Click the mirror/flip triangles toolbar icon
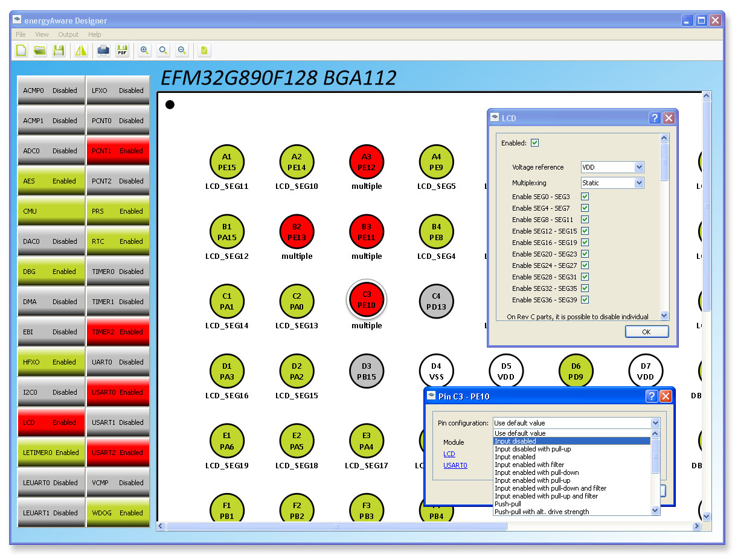The width and height of the screenshot is (738, 560). point(81,51)
